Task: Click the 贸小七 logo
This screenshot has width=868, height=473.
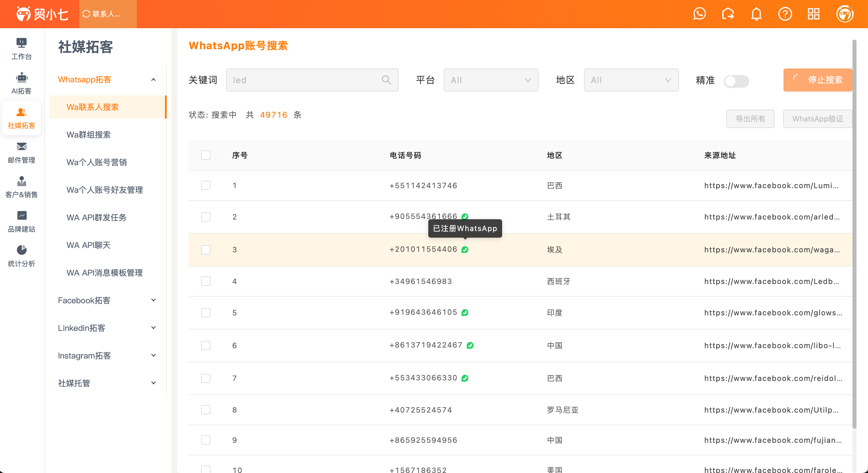Action: click(42, 14)
